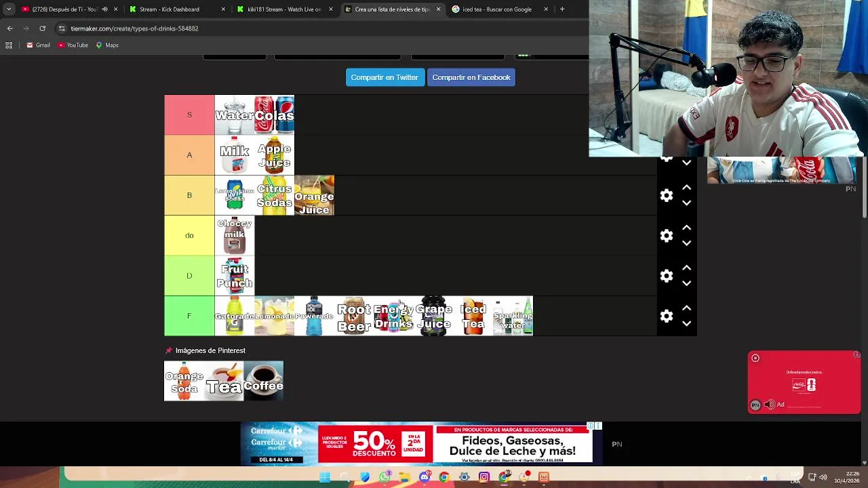Open Chrome apps grid in bookmarks bar
This screenshot has height=488, width=868.
(9, 45)
